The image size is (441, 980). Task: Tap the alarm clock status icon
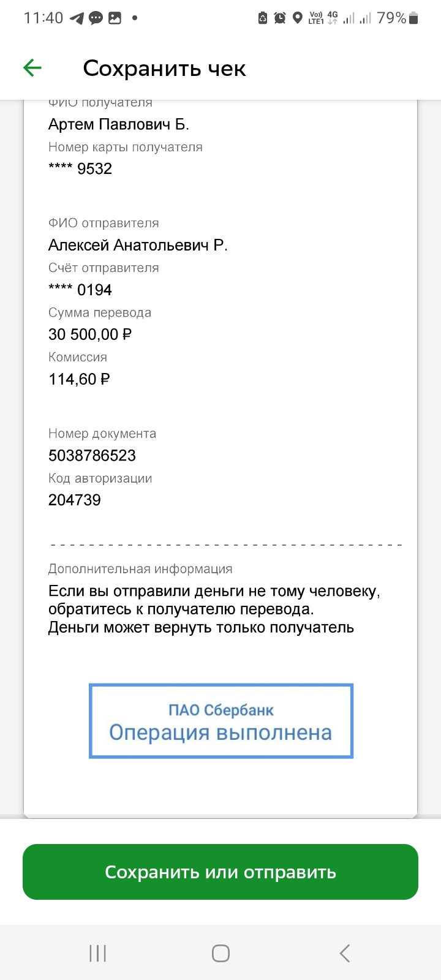coord(280,18)
